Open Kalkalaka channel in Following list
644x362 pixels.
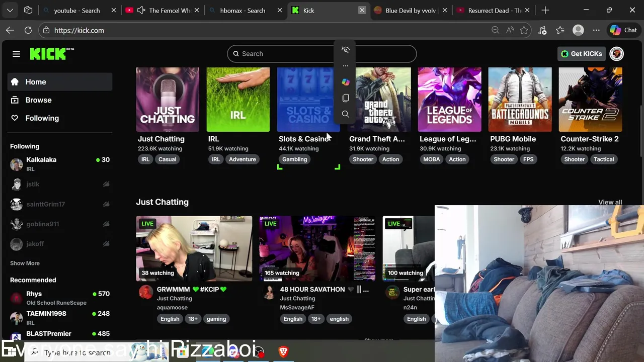point(60,164)
